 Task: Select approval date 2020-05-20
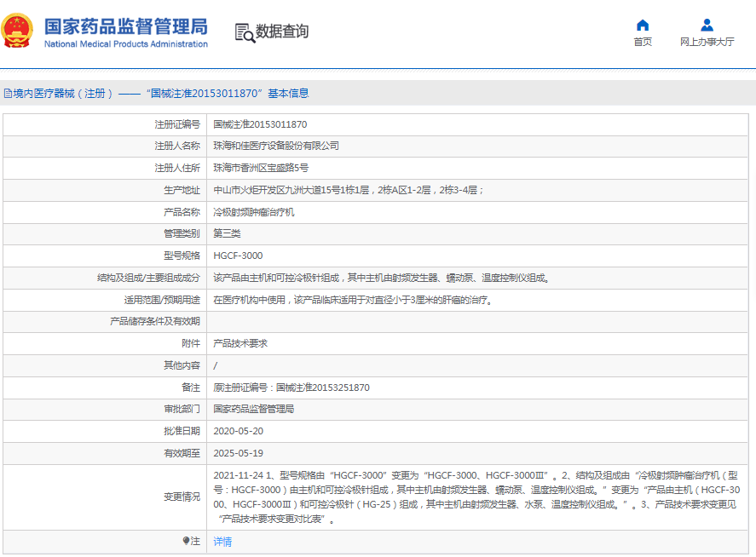pos(238,431)
